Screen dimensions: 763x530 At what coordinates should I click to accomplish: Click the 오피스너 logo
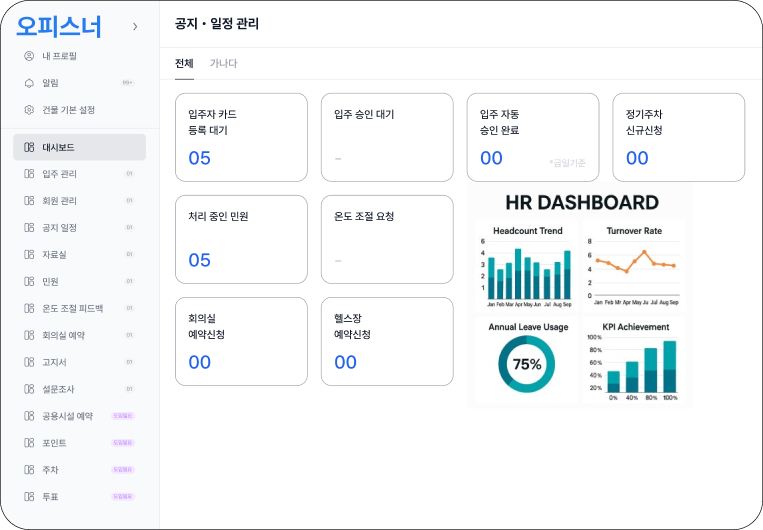pyautogui.click(x=59, y=26)
